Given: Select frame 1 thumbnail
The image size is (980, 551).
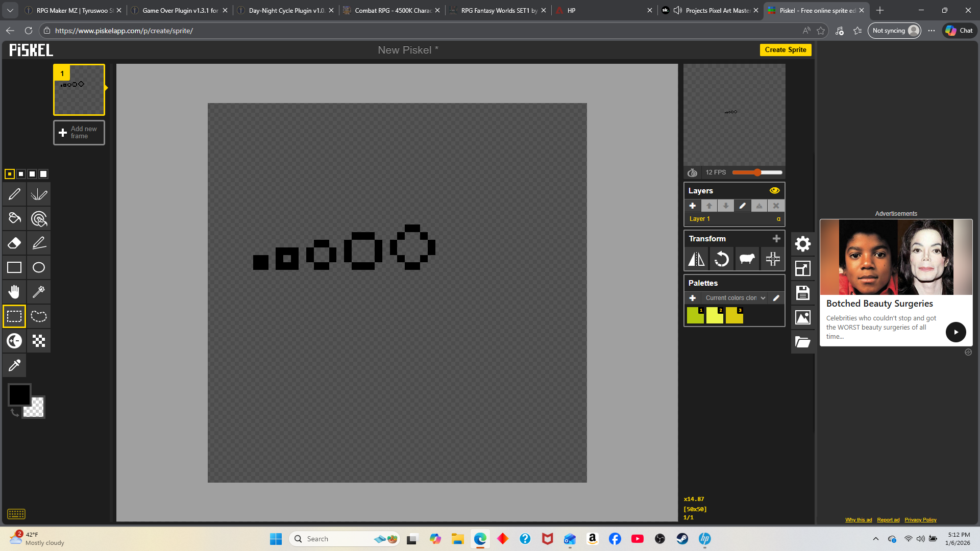Looking at the screenshot, I should 79,90.
